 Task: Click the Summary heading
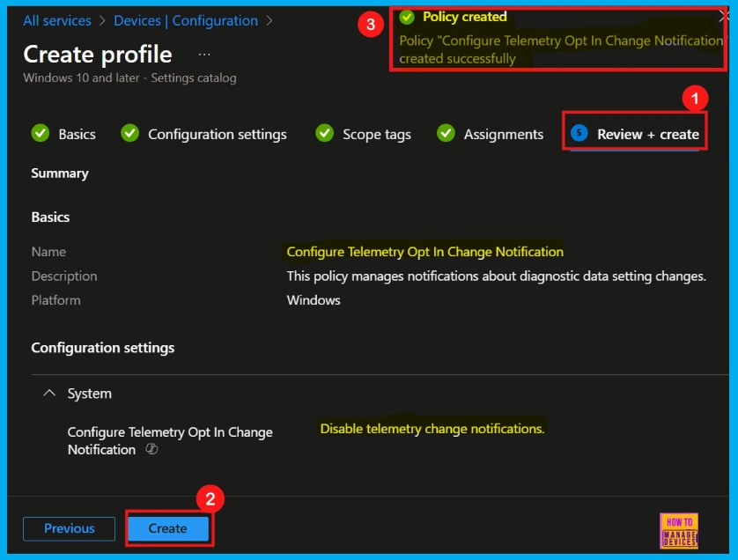60,173
